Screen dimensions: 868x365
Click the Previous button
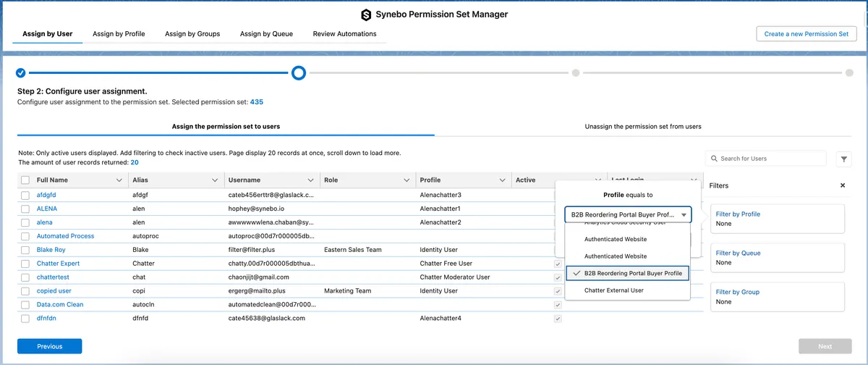(x=50, y=346)
